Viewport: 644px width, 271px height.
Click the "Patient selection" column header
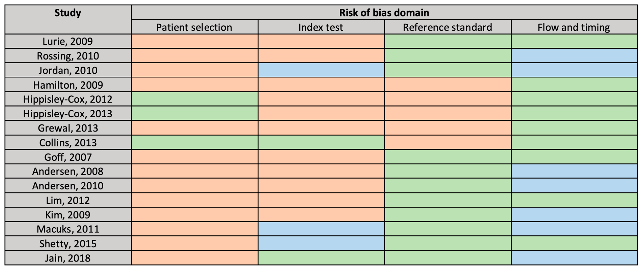coord(194,27)
